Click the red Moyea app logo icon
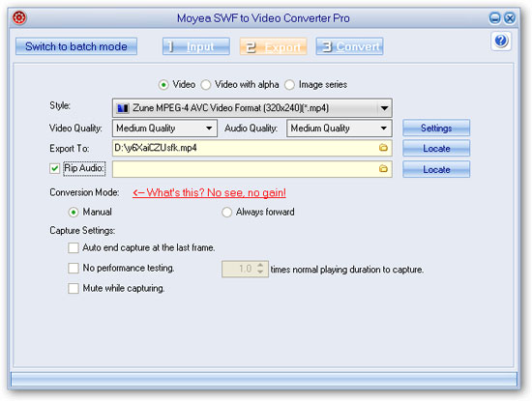Viewport: 532px width, 401px height. [19, 17]
